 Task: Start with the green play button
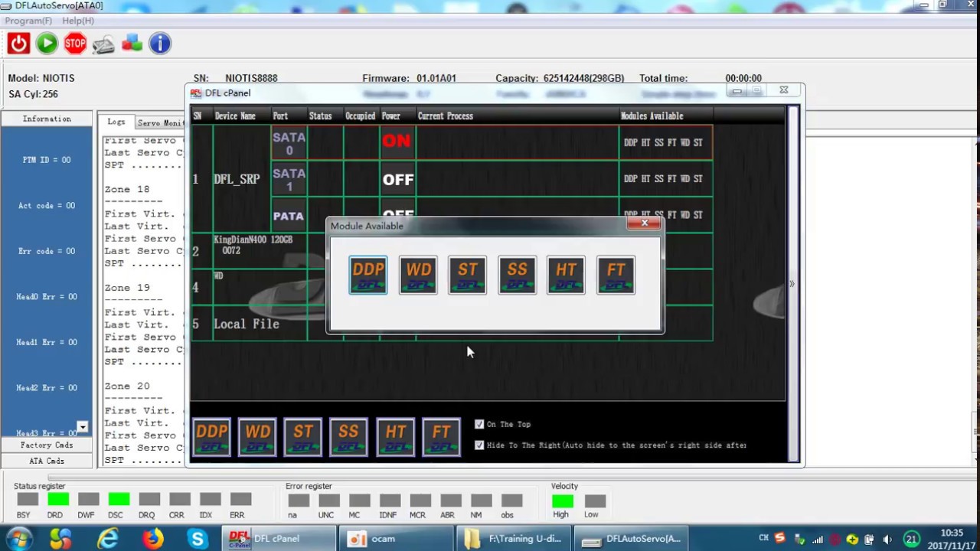[x=47, y=44]
